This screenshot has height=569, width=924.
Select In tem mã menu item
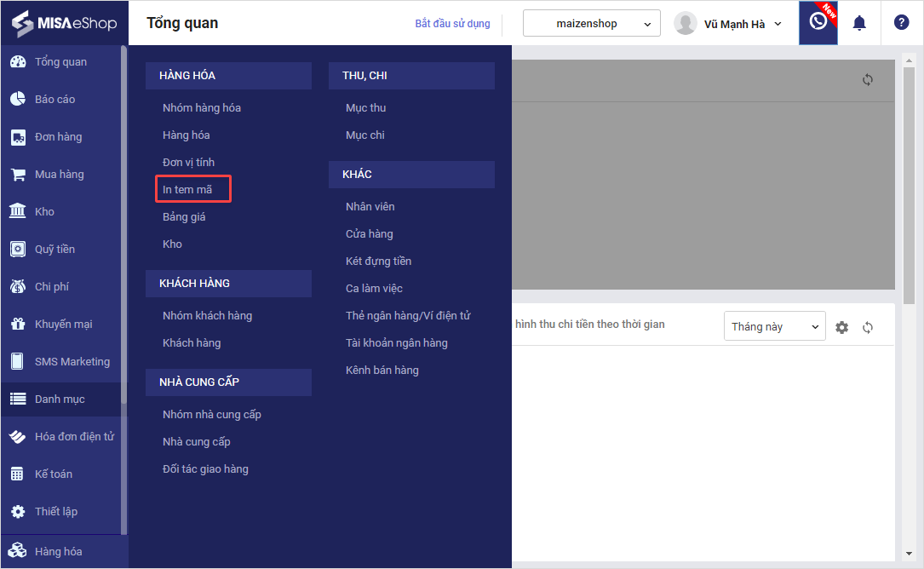[x=187, y=189]
